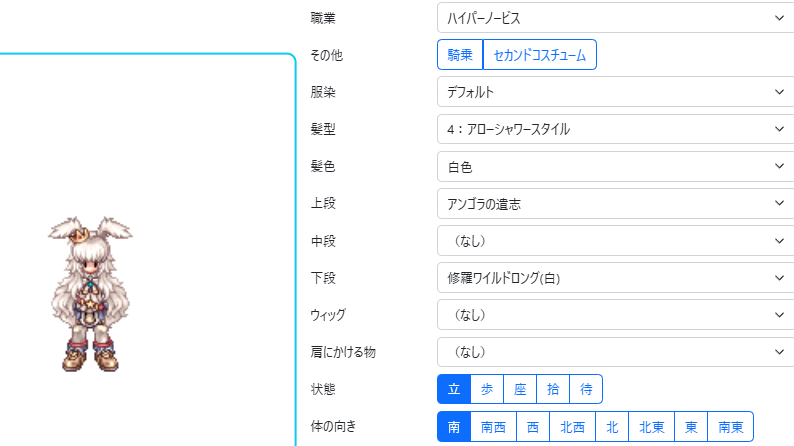
Task: Select the 立 standing state
Action: (x=454, y=389)
